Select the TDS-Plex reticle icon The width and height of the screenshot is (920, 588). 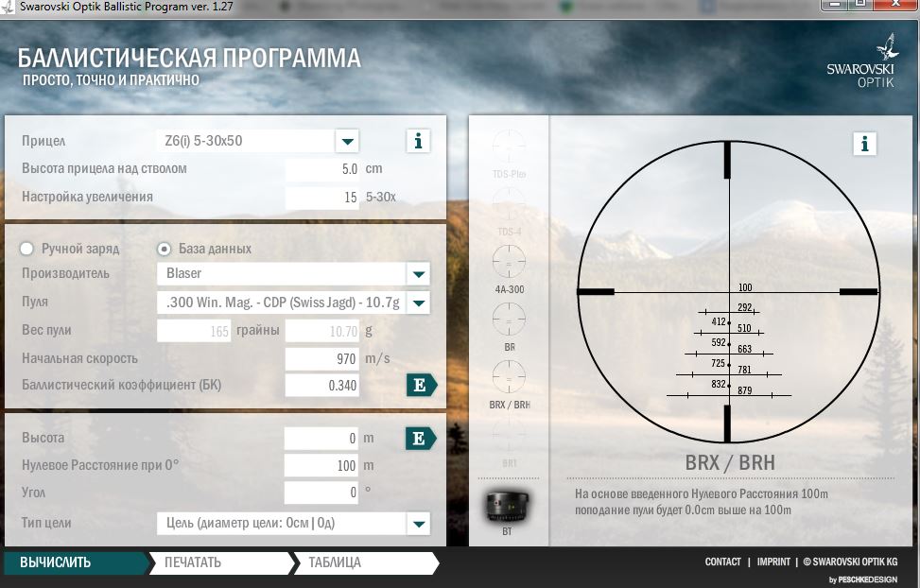pos(509,147)
